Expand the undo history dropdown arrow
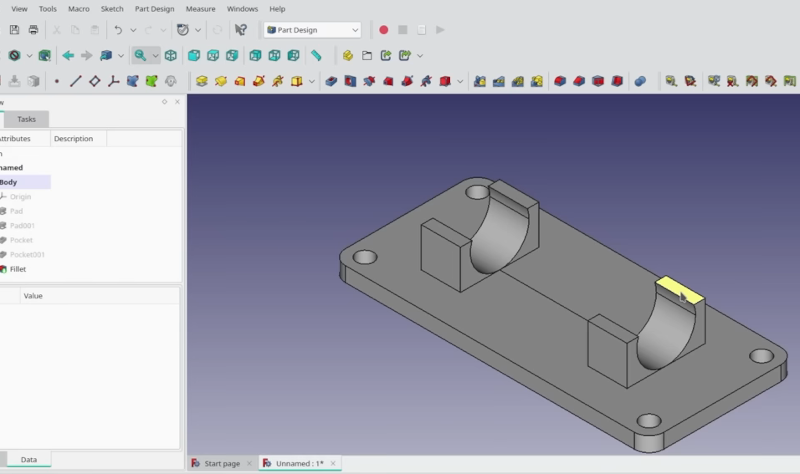The height and width of the screenshot is (474, 800). [x=134, y=30]
